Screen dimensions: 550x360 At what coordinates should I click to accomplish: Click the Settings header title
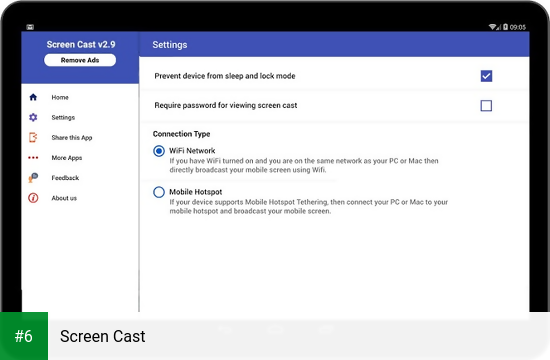pyautogui.click(x=170, y=45)
